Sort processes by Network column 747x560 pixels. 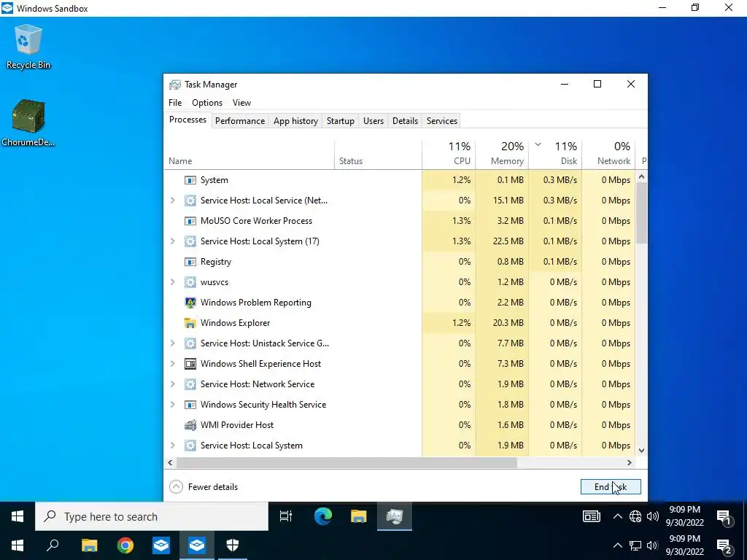(608, 154)
